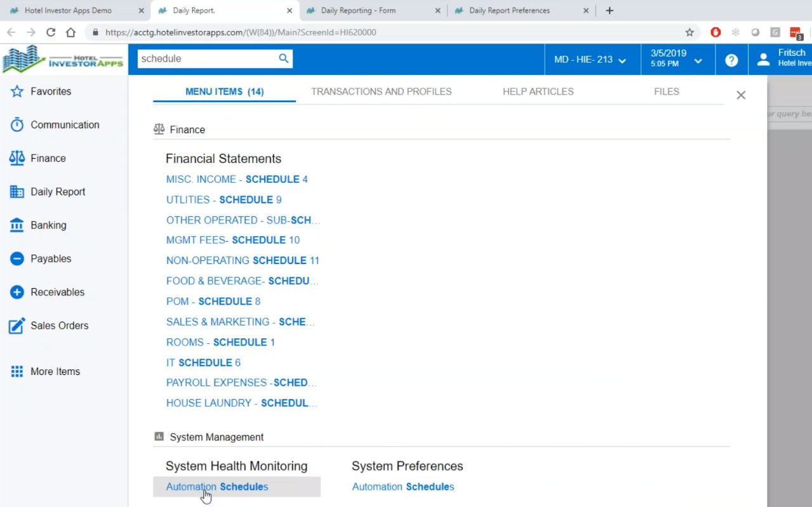Click the snowflake extension icon
812x507 pixels.
736,32
